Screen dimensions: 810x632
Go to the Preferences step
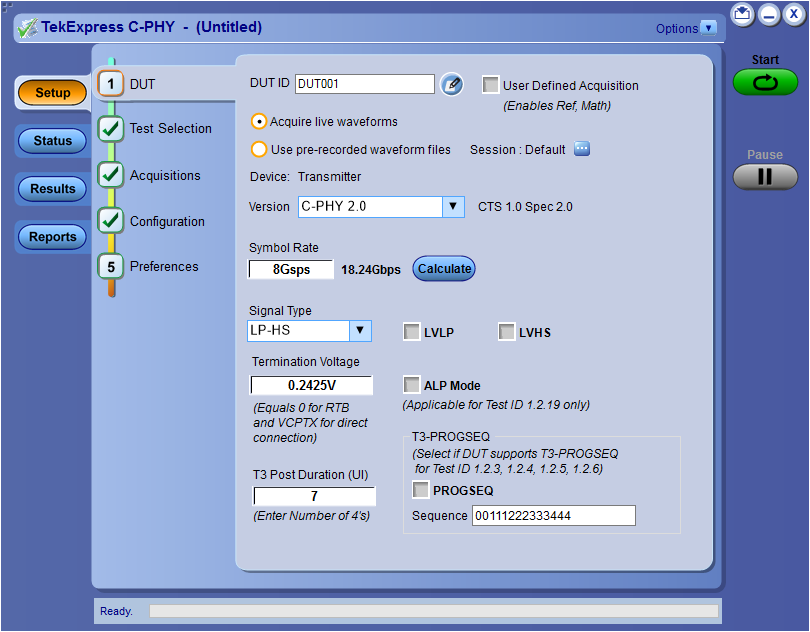pyautogui.click(x=164, y=266)
